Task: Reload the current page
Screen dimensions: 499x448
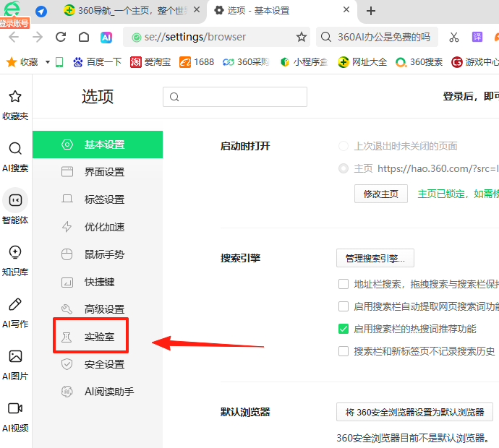Action: tap(61, 37)
